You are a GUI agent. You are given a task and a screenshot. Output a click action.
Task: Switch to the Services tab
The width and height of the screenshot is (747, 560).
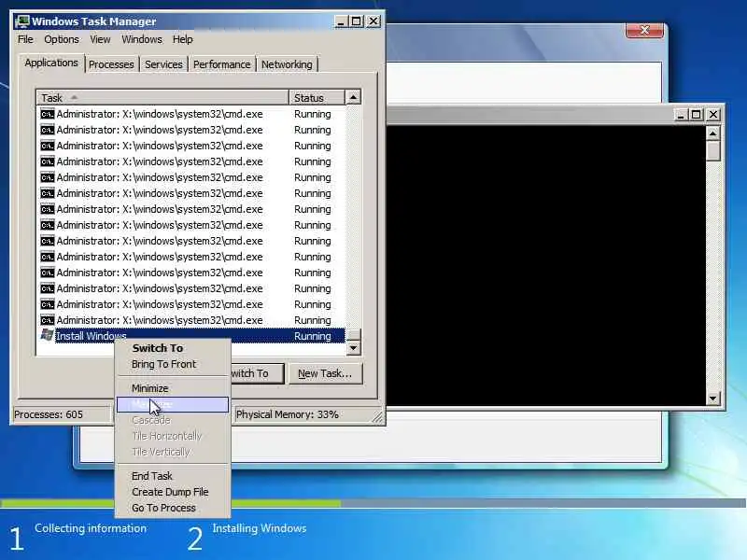coord(163,64)
